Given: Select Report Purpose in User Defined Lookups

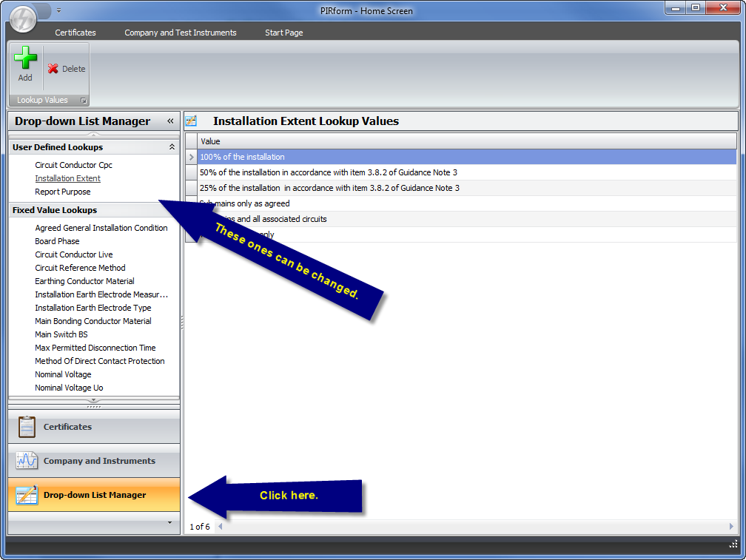Looking at the screenshot, I should pos(63,192).
